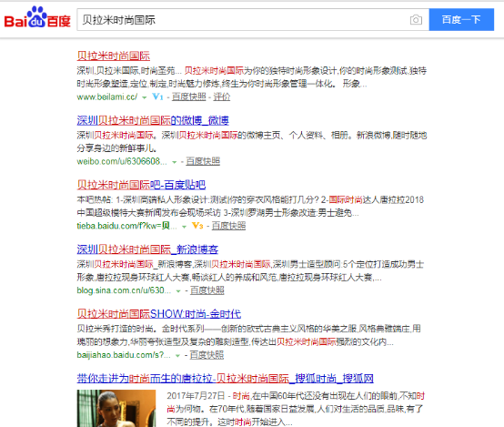Open camera image search icon
Screen dimensions: 504x427
click(416, 20)
